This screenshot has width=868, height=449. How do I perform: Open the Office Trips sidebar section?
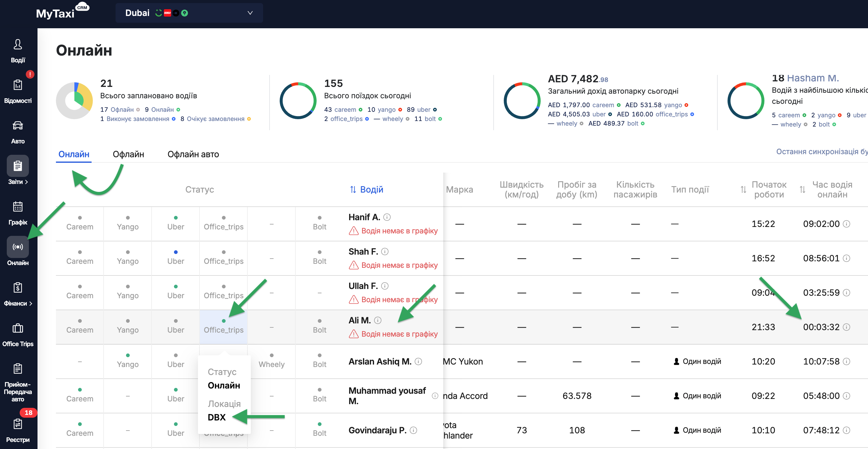coord(18,334)
